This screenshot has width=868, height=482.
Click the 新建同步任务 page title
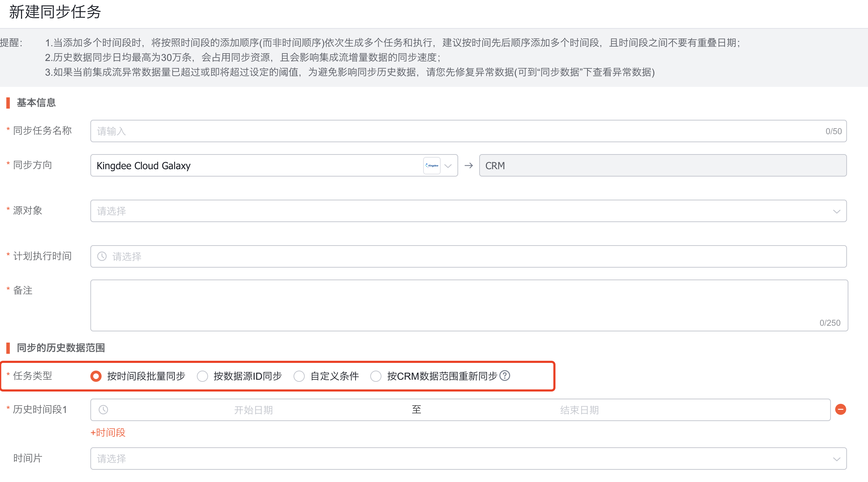(55, 12)
